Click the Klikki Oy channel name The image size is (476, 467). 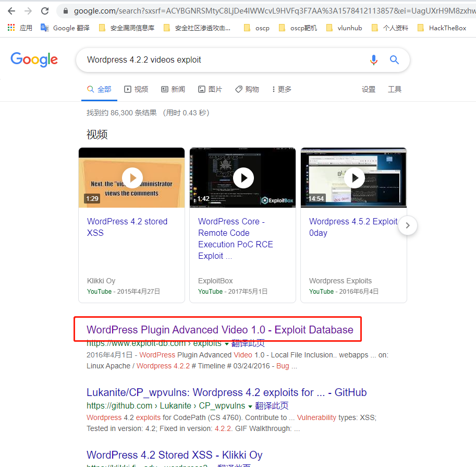pyautogui.click(x=101, y=281)
